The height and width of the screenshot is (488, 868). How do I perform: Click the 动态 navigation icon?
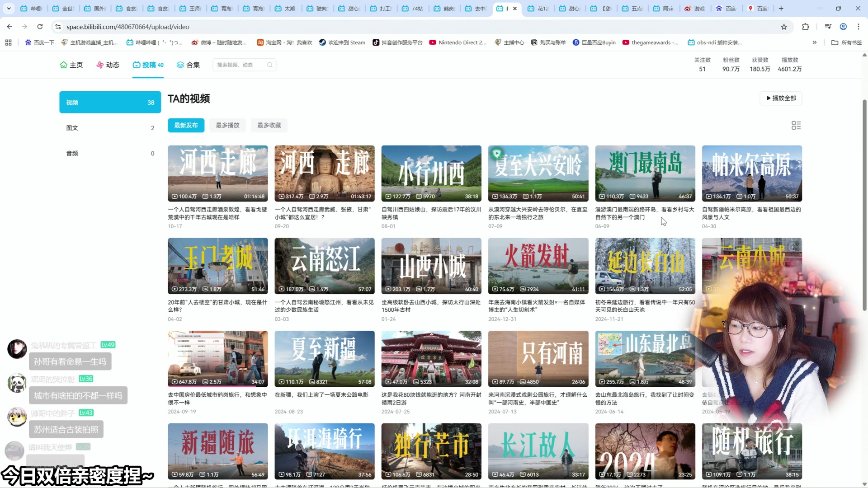pos(100,65)
